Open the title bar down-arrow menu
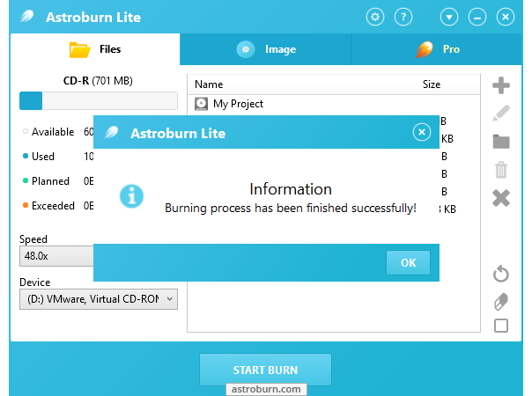Screen dimensions: 532x396 (449, 17)
